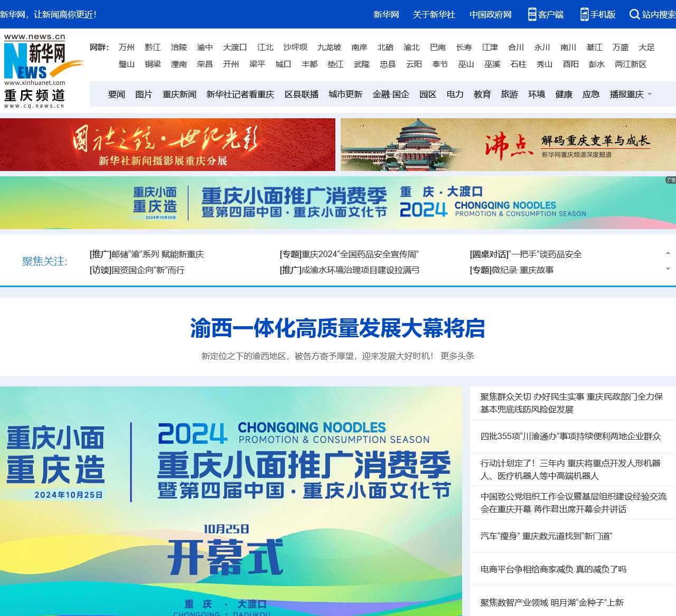Open article 行动计划定了 人形机器人
Screen dimensions: 676x616
571,469
